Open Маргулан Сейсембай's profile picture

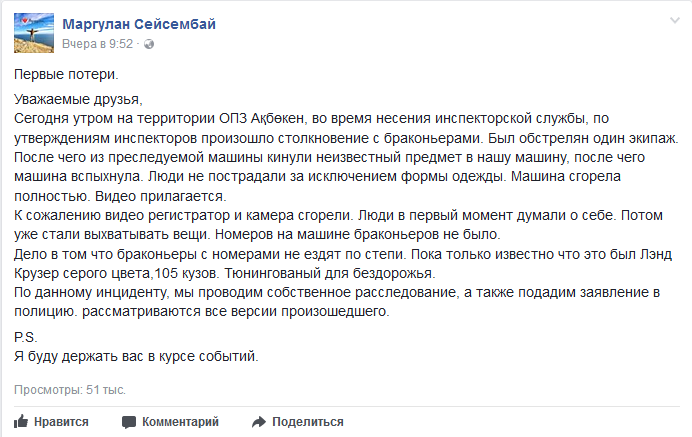32,34
